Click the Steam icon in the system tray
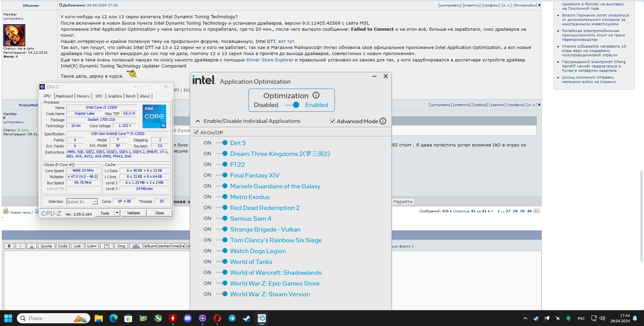This screenshot has height=326, width=644. [x=536, y=318]
